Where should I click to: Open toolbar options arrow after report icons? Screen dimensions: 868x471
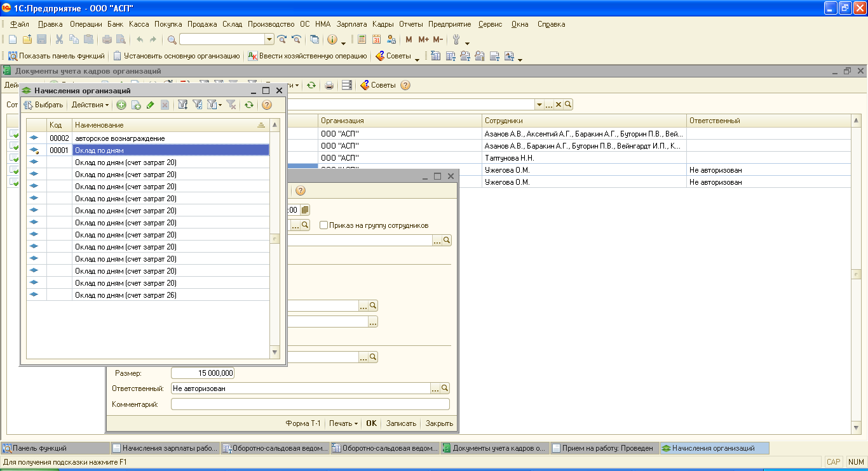tap(520, 58)
